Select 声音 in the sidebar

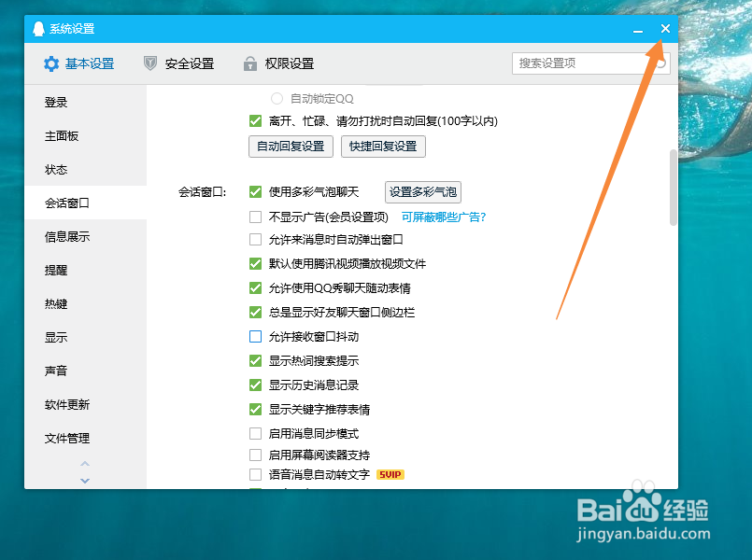tap(85, 371)
